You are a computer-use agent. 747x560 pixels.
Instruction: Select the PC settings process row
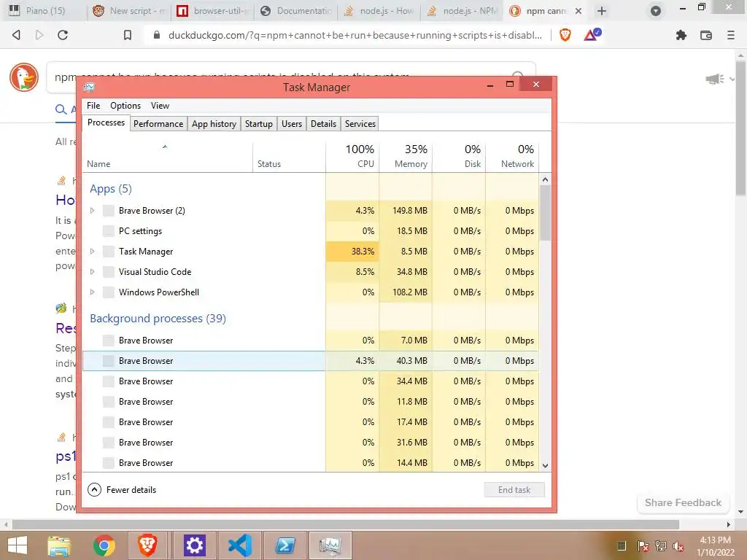click(311, 231)
